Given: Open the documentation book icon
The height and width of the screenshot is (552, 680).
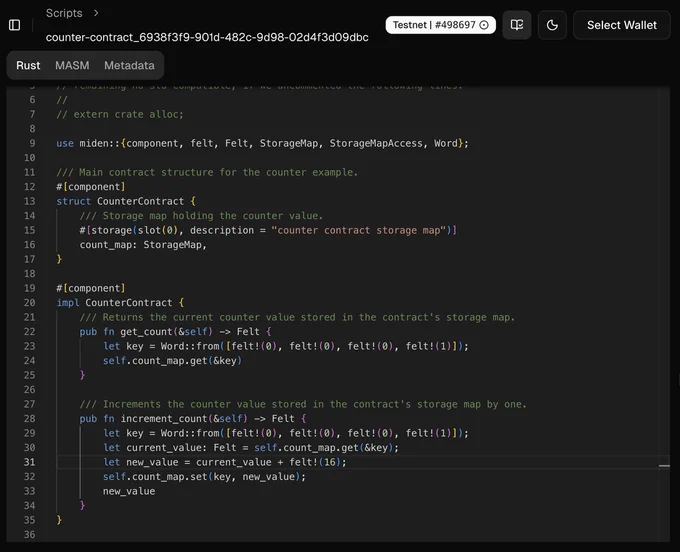Looking at the screenshot, I should click(517, 25).
